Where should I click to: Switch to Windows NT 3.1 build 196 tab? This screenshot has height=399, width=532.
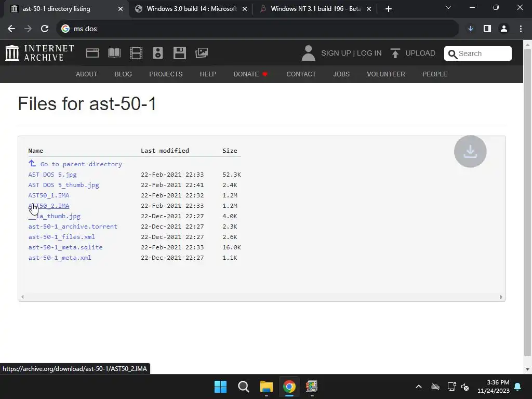coord(315,9)
